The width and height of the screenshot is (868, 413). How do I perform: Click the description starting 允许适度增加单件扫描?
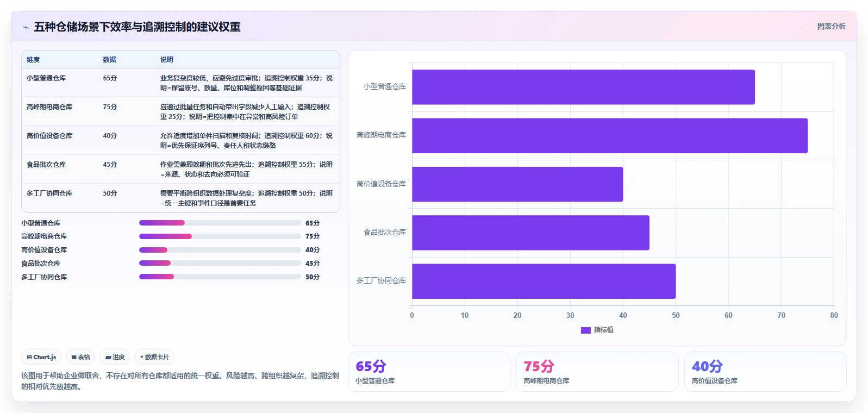[246, 141]
